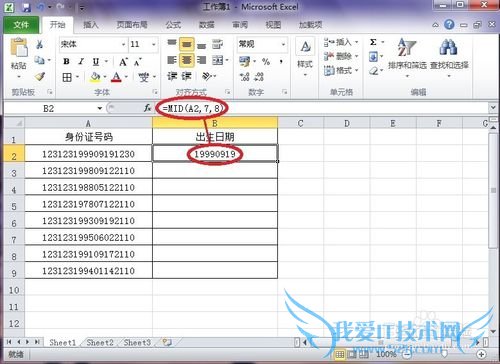
Task: Select Sheet2 tab
Action: point(100,342)
